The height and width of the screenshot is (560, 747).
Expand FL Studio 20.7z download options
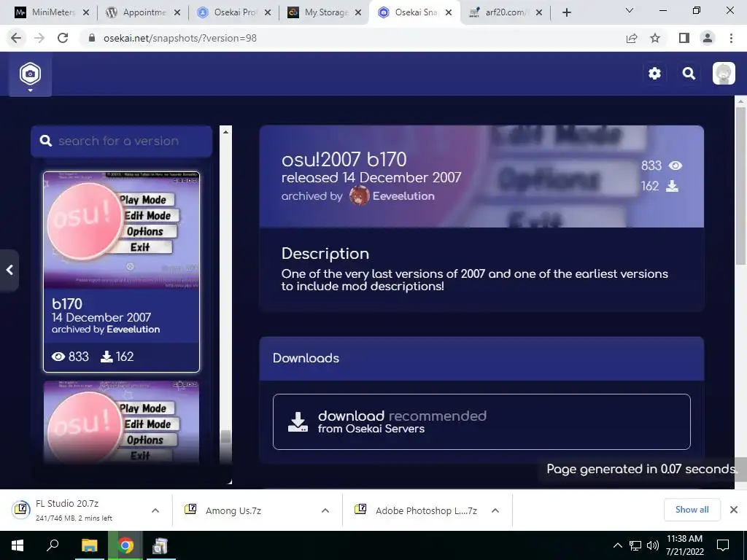[x=155, y=510]
